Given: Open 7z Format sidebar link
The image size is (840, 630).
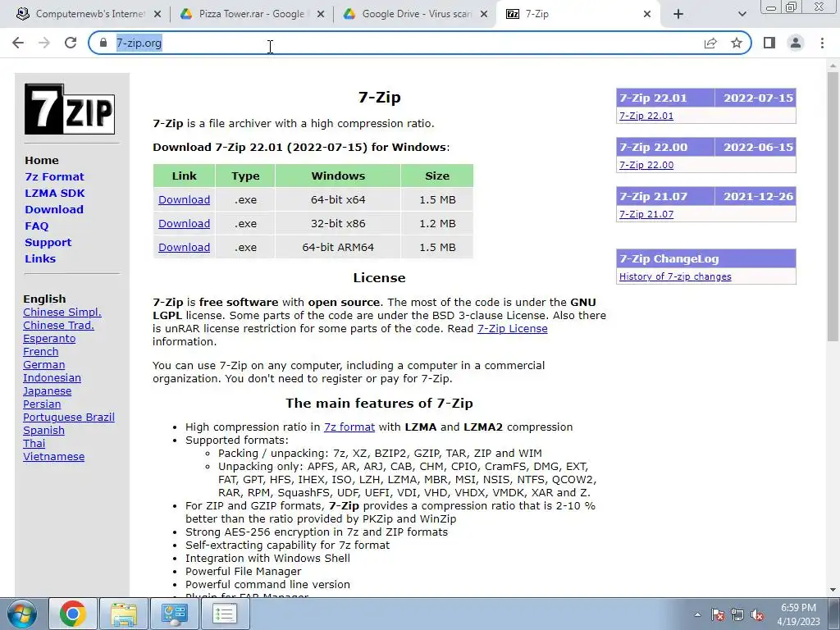Looking at the screenshot, I should coord(54,177).
